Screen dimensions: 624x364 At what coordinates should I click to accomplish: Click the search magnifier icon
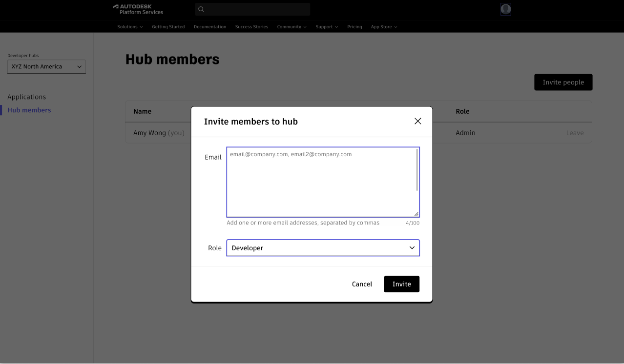[201, 9]
